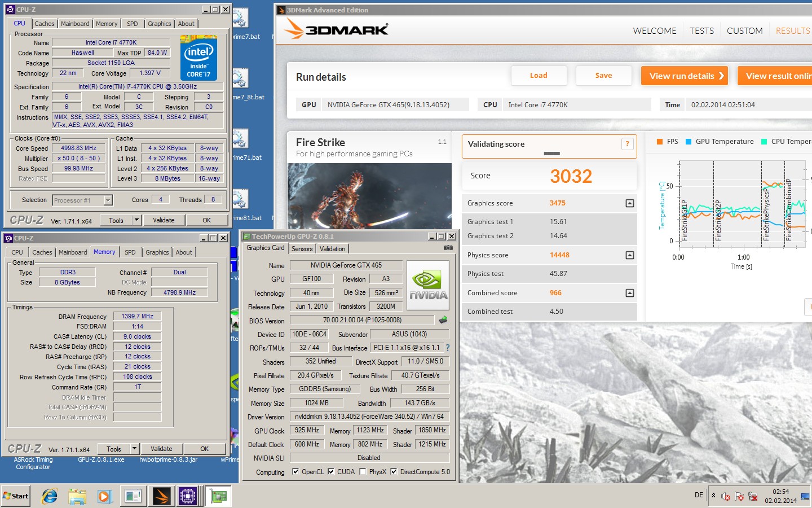Select GPU-Z.0.8.1.exe desktop shortcut label
This screenshot has height=508, width=812.
tap(101, 459)
